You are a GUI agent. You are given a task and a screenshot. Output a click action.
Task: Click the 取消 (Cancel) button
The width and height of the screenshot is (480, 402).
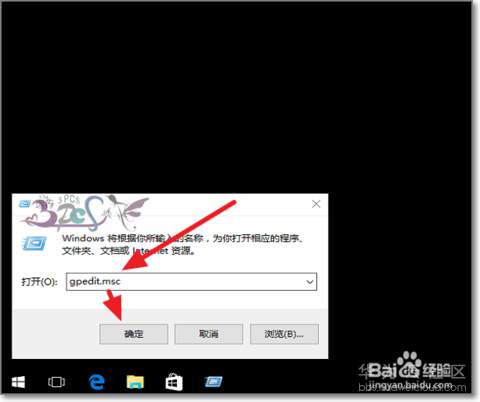pos(209,334)
